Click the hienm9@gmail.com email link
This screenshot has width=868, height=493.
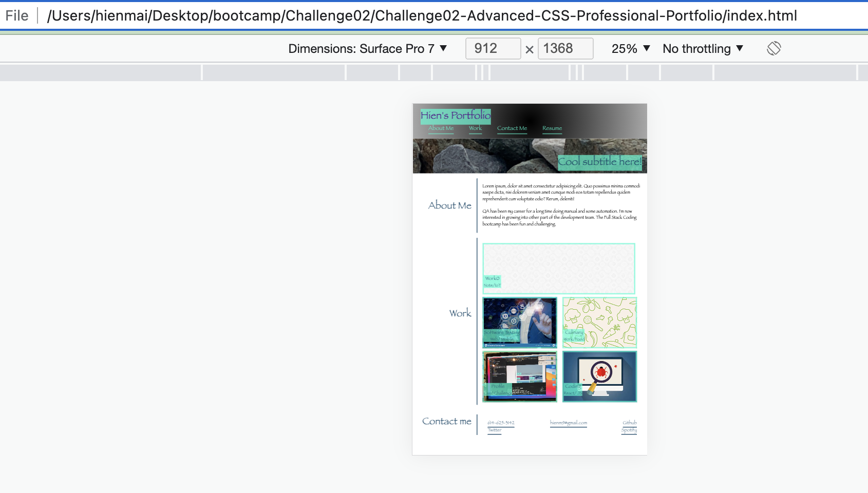(x=569, y=423)
